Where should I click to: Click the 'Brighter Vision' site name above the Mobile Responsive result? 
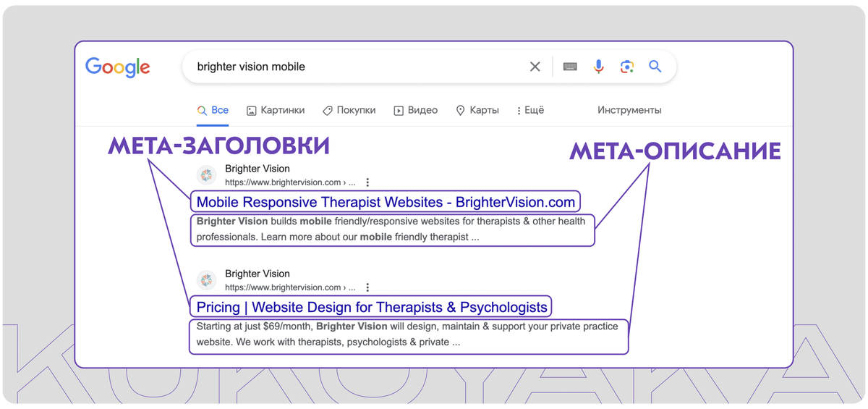pos(258,169)
